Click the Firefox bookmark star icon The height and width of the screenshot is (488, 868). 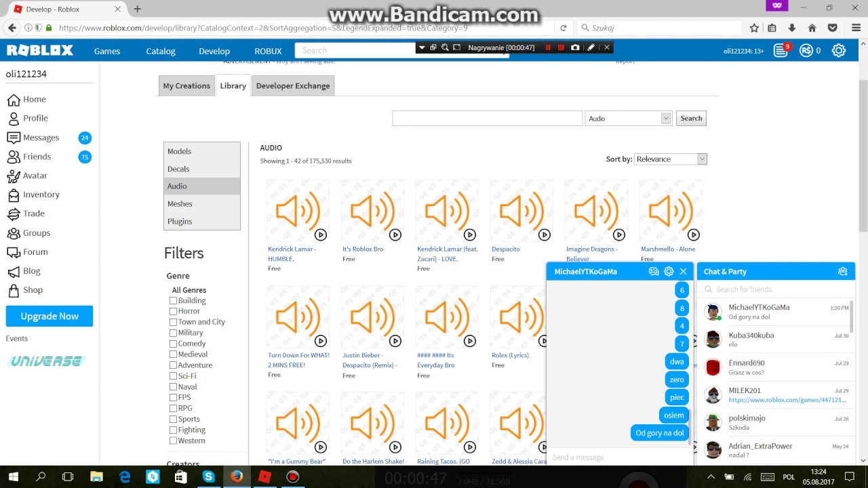[754, 28]
